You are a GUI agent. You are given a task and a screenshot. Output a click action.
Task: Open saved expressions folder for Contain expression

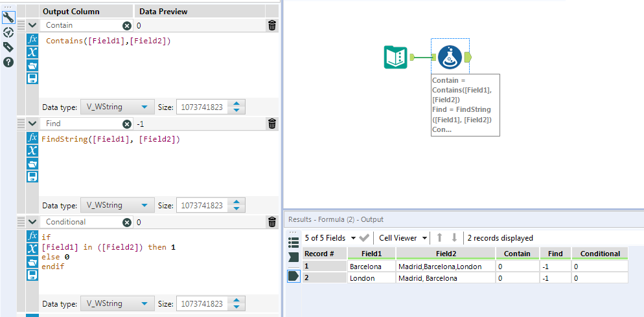coord(32,65)
